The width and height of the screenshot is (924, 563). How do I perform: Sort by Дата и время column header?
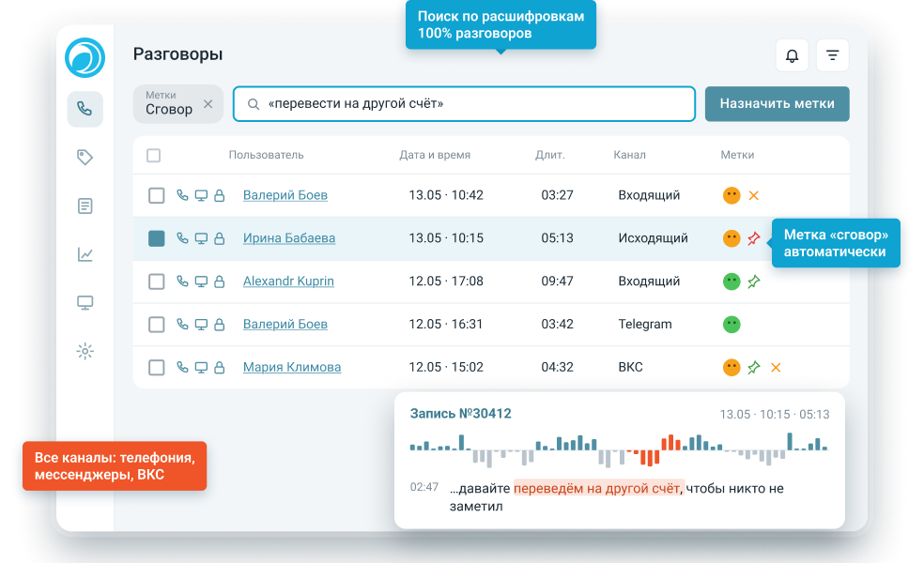435,155
